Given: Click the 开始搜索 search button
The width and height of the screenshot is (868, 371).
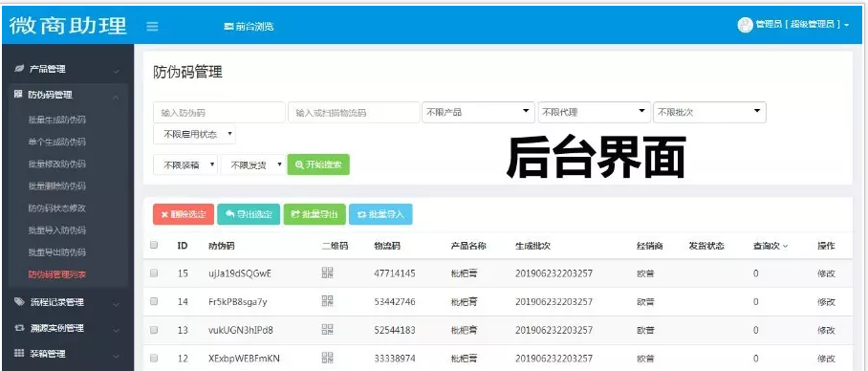Looking at the screenshot, I should click(318, 164).
